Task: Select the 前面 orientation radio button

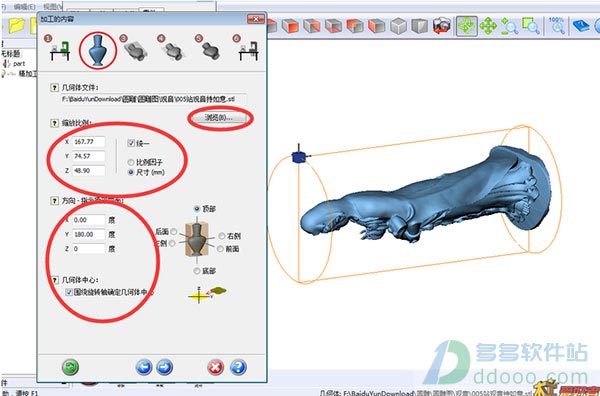Action: coord(220,249)
